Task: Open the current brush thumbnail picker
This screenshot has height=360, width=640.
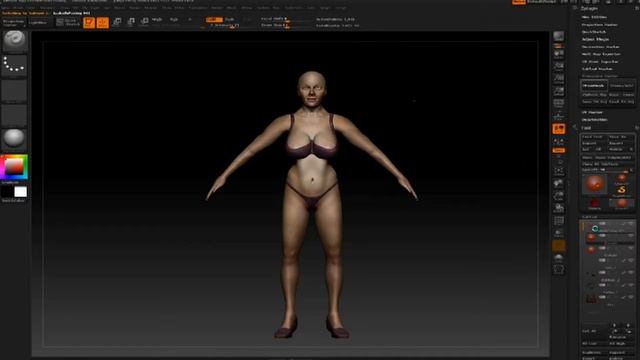Action: [x=15, y=40]
